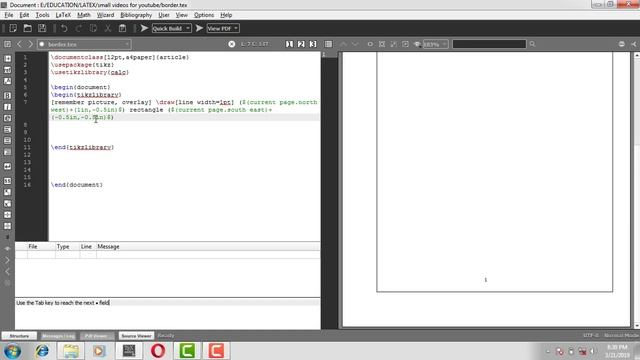
Task: Toggle the Pdf Viewer panel button
Action: 96,336
